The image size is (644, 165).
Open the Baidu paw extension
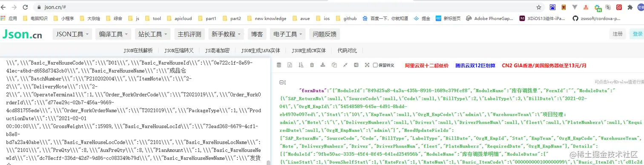tap(552, 7)
